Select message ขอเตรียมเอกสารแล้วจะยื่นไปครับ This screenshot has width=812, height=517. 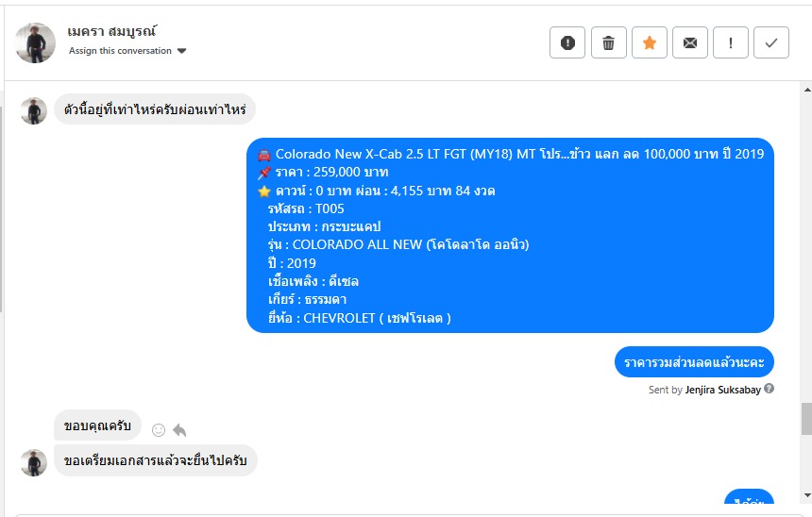[156, 460]
